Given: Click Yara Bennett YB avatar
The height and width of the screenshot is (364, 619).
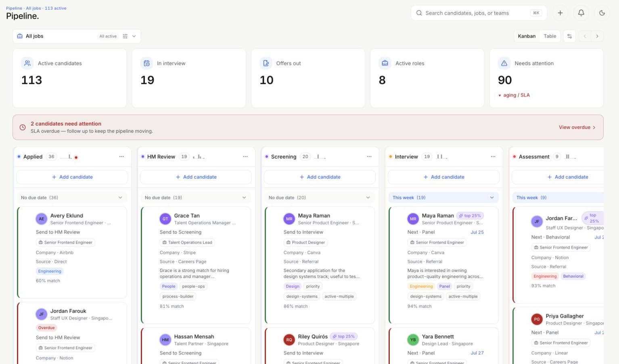Looking at the screenshot, I should pos(413,340).
